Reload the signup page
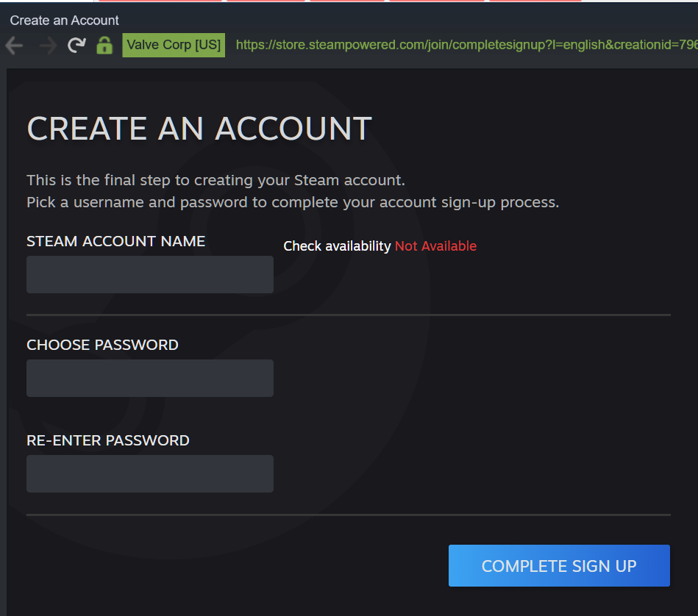 (76, 46)
